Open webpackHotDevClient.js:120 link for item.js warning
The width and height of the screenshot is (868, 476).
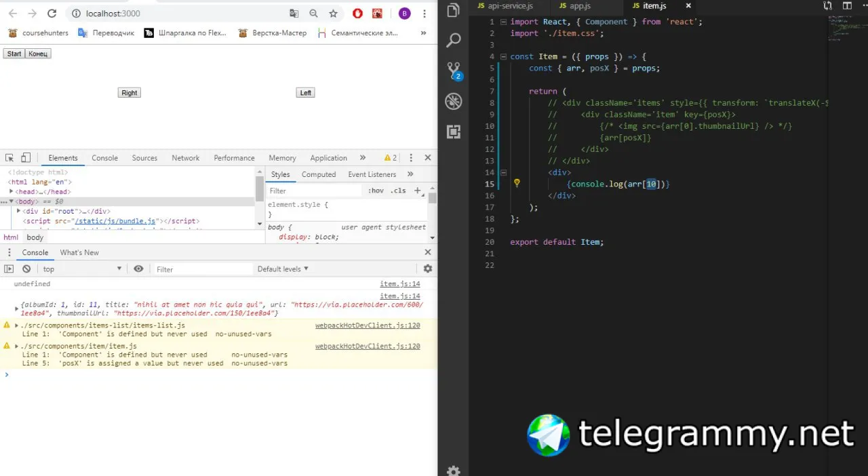pos(368,346)
